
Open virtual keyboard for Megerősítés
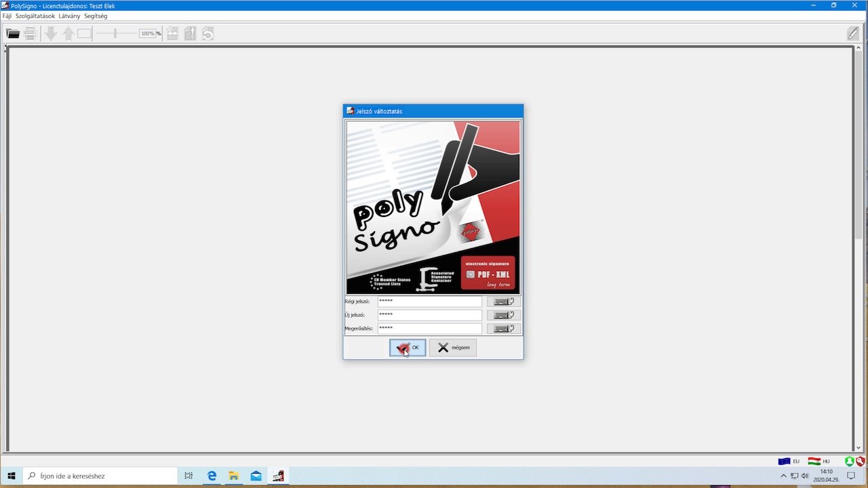click(x=504, y=329)
